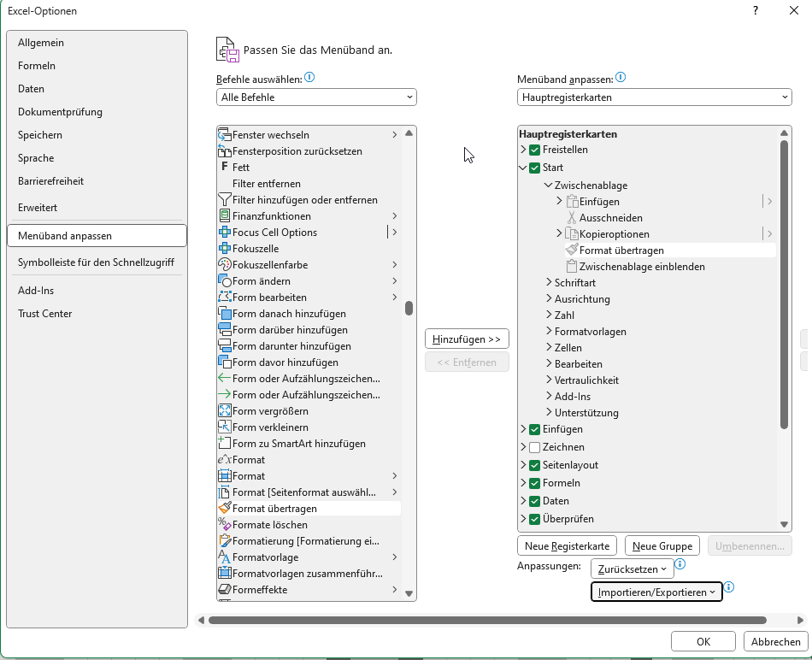Click the Form vergrößern icon
Screen dimensions: 812x660
click(224, 411)
